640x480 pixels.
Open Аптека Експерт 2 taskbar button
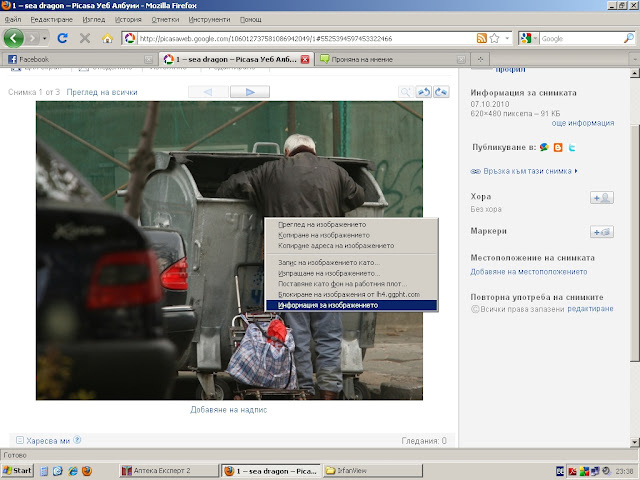169,471
